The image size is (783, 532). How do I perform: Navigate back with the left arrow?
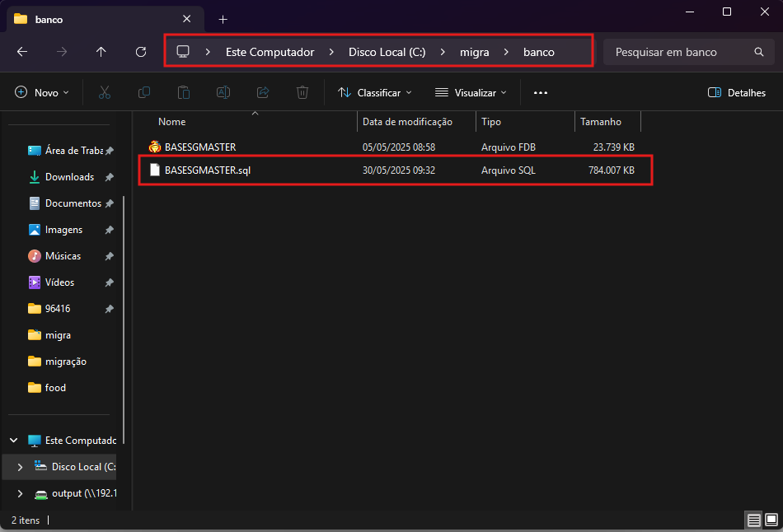point(22,52)
